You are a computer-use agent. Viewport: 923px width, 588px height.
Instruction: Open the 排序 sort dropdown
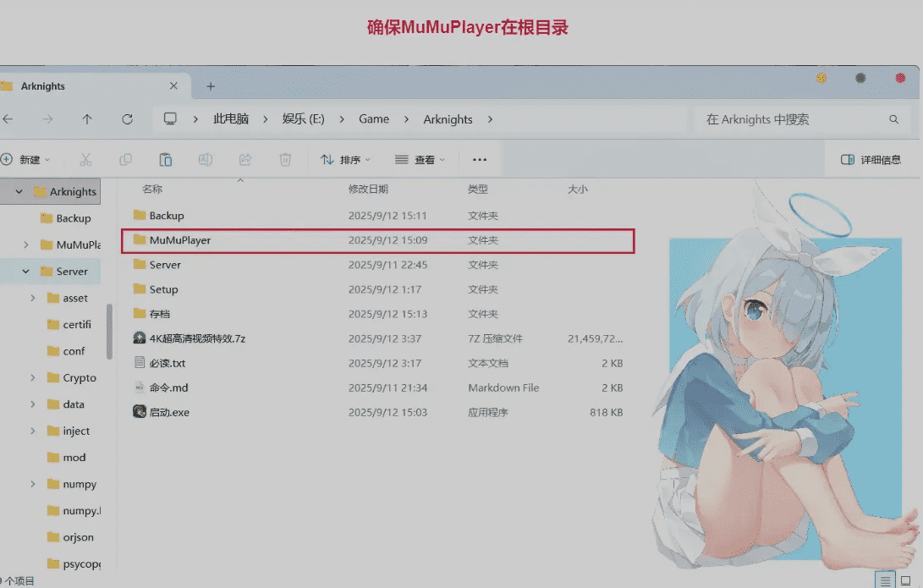[x=345, y=160]
